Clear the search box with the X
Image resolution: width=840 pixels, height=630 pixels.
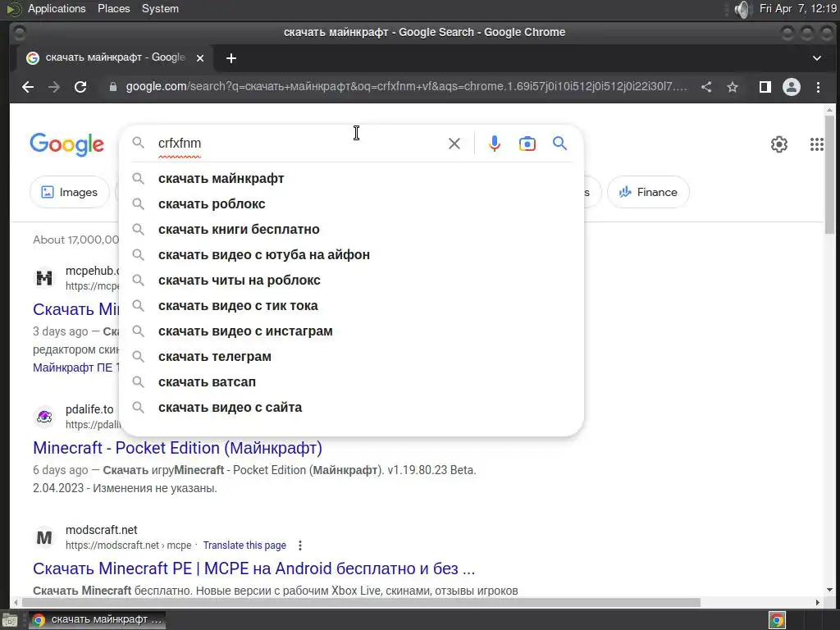(x=454, y=144)
